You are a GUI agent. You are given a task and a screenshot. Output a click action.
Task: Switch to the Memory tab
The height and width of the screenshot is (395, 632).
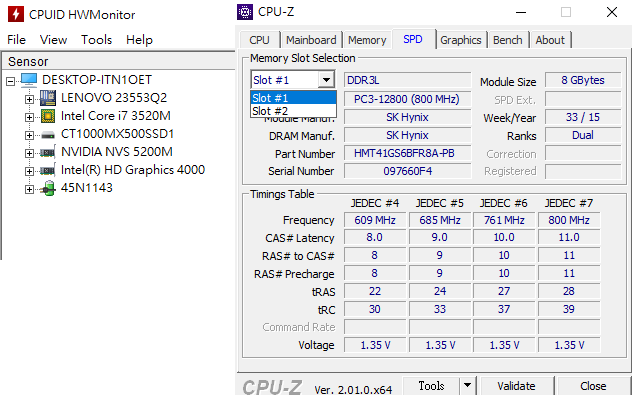(x=367, y=40)
